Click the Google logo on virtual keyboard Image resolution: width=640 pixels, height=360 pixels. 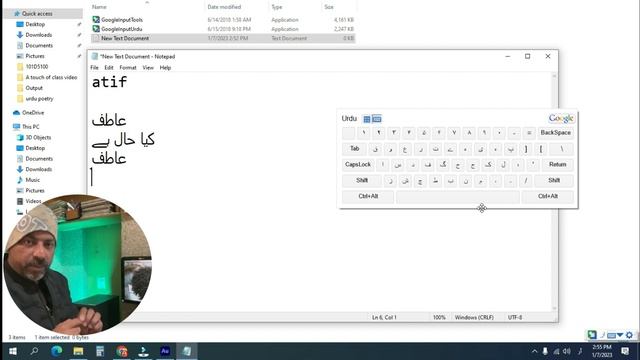click(561, 118)
